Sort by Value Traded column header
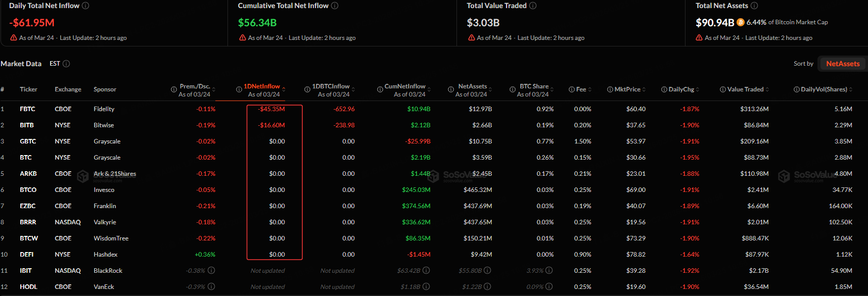The height and width of the screenshot is (296, 868). coord(745,89)
